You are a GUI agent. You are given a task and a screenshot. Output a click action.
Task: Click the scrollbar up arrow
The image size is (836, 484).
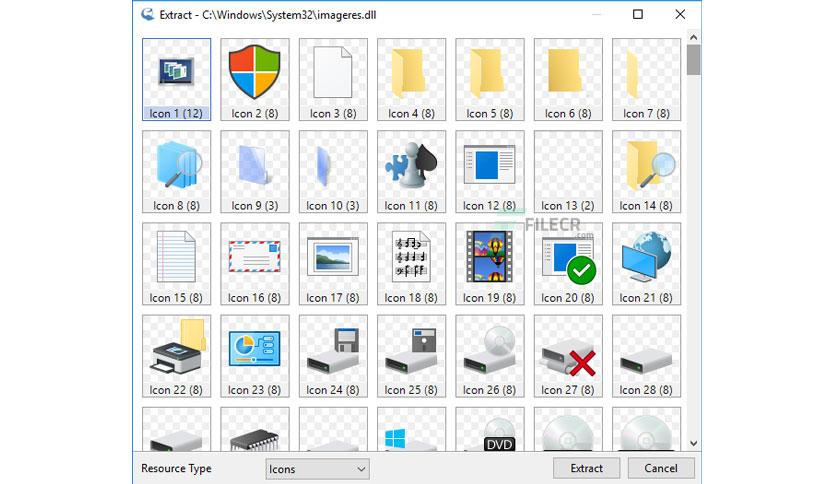click(693, 37)
